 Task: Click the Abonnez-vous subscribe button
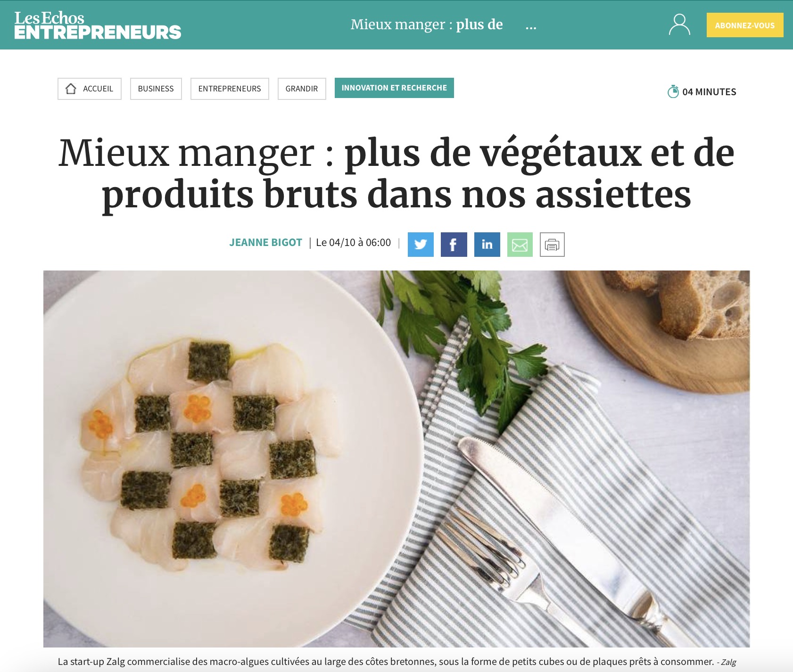(x=745, y=25)
